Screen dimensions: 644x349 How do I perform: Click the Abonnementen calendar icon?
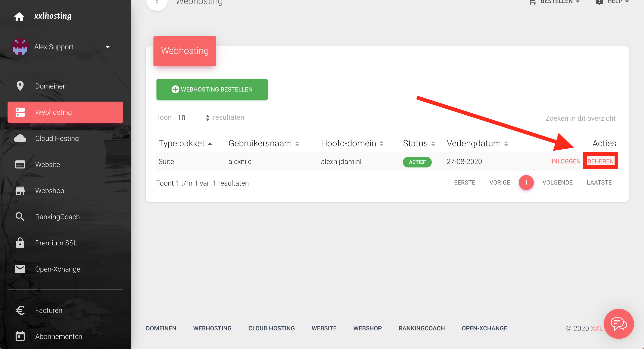coord(20,336)
